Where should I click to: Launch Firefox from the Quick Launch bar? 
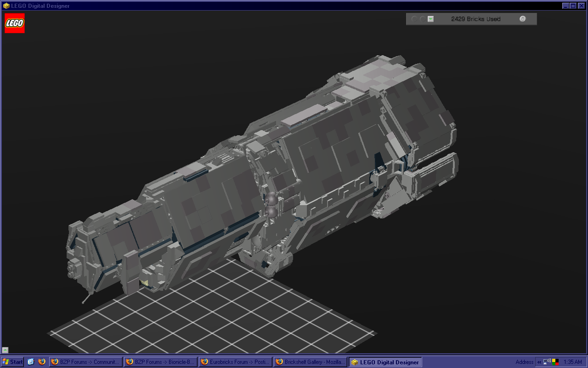click(x=42, y=362)
